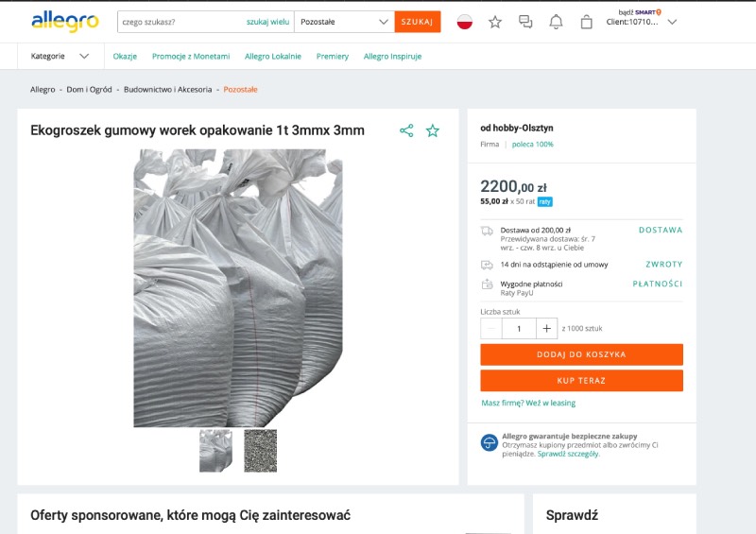Open language selector with Polish flag
Image resolution: width=756 pixels, height=534 pixels.
(464, 22)
